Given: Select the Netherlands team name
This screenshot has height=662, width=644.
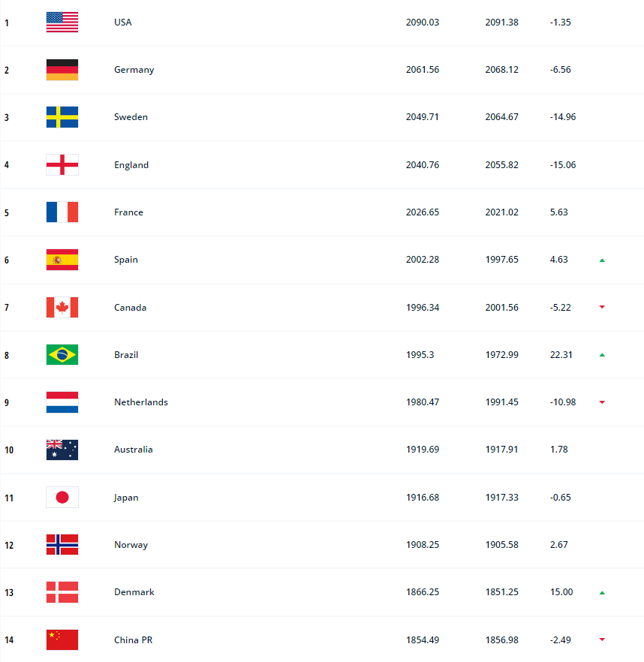Looking at the screenshot, I should coord(140,402).
